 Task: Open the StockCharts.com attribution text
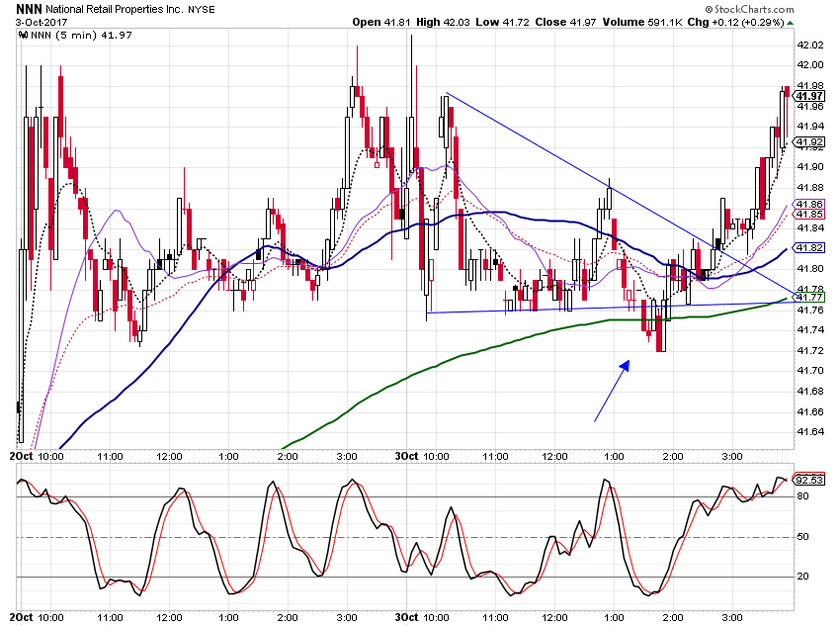(x=749, y=9)
